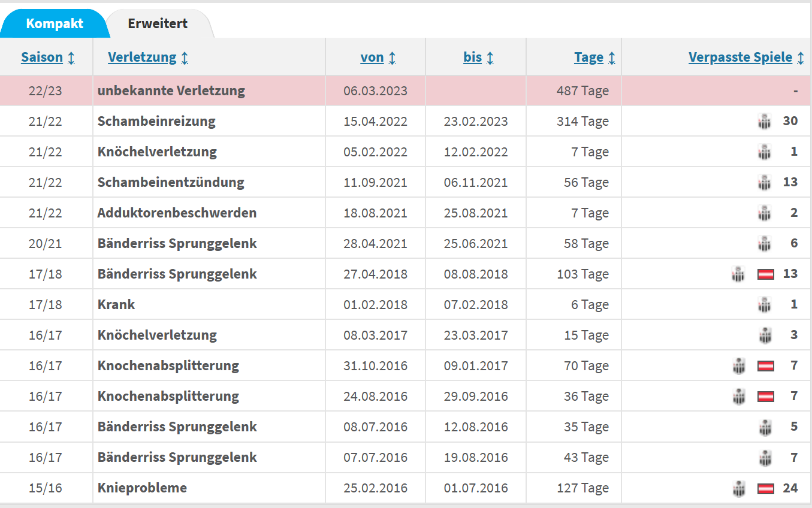Click club crest in Krank row
The image size is (812, 508).
coord(764,305)
